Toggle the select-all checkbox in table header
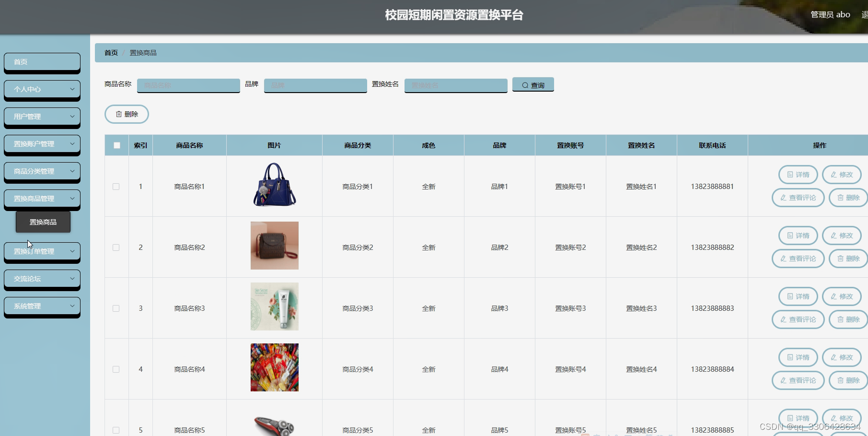 click(x=116, y=144)
